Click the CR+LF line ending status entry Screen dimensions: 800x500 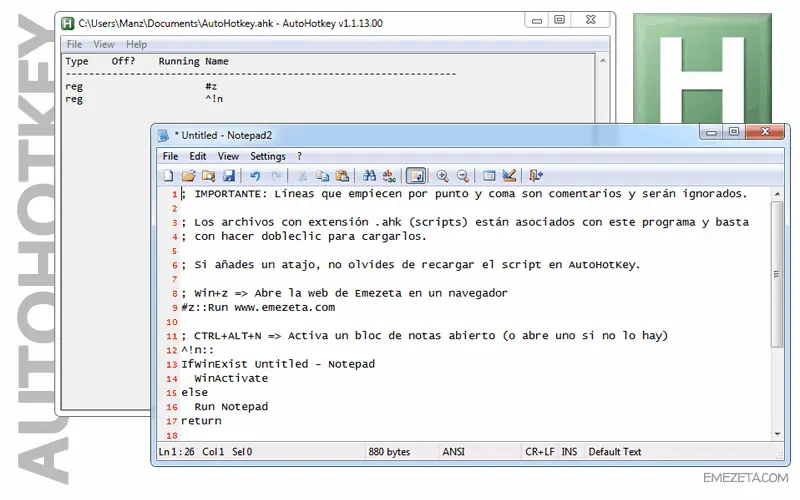pos(540,452)
